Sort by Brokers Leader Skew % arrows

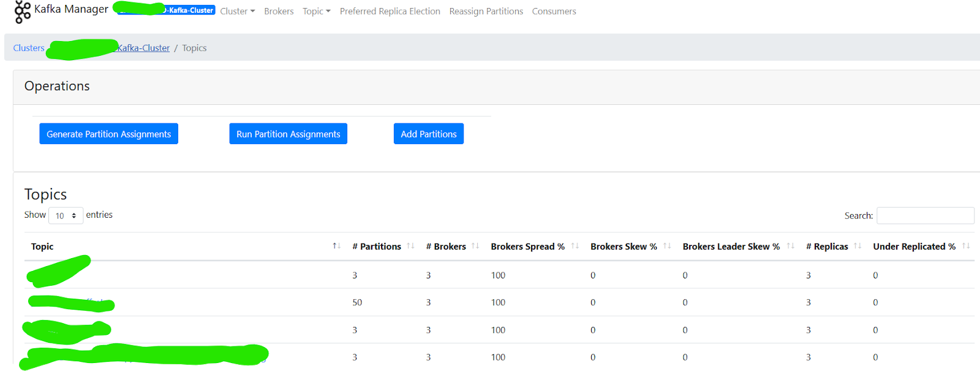coord(790,246)
